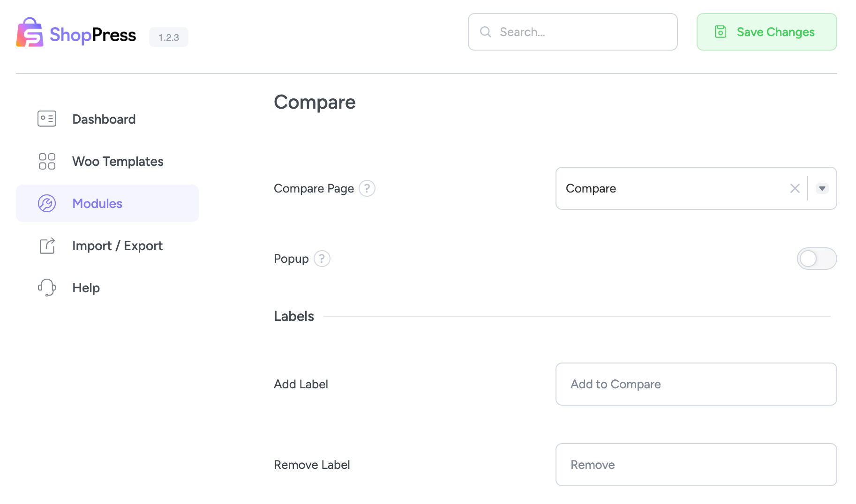This screenshot has height=504, width=856.
Task: Click the search magnifier icon
Action: [x=485, y=32]
